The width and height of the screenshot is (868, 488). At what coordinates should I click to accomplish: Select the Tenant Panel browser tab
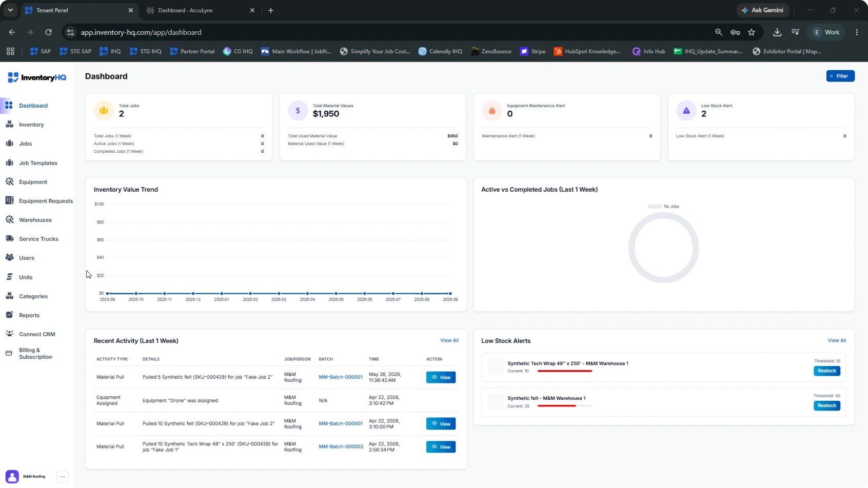(80, 10)
